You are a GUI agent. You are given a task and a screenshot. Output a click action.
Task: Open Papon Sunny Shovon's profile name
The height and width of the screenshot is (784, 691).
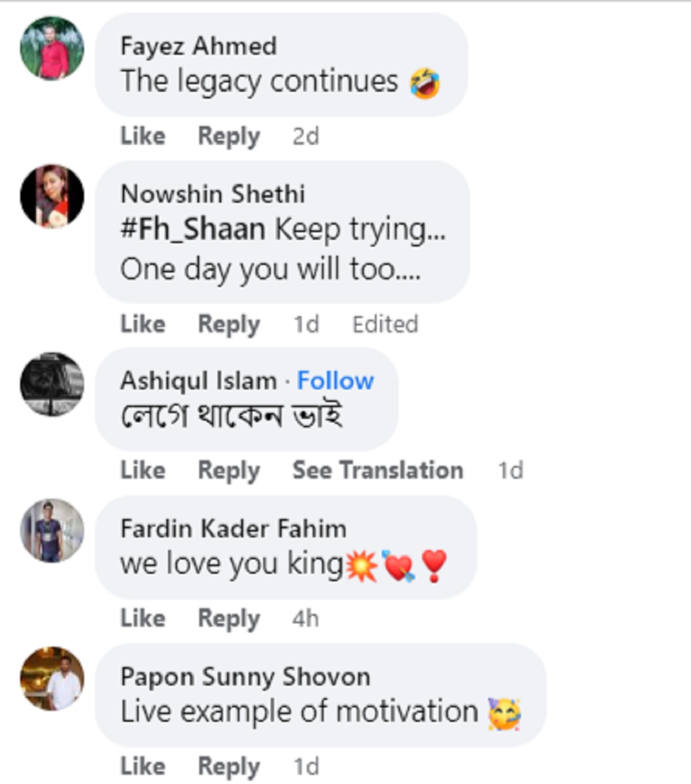245,677
